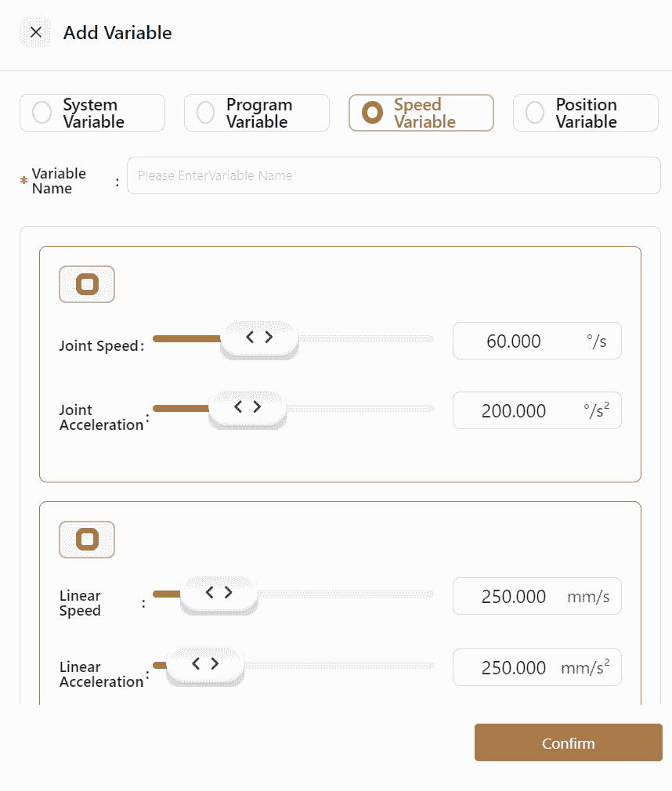Click the right arrow on Joint Acceleration handle

[x=257, y=406]
